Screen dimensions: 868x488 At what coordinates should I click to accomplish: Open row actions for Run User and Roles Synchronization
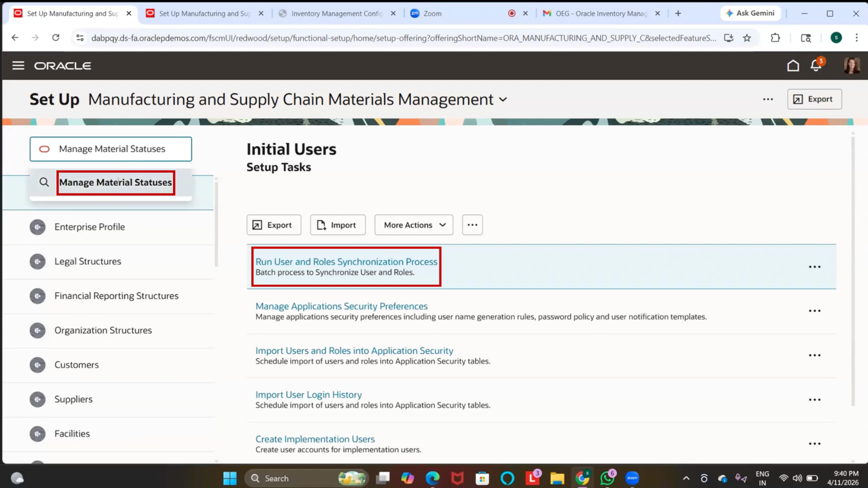[815, 267]
